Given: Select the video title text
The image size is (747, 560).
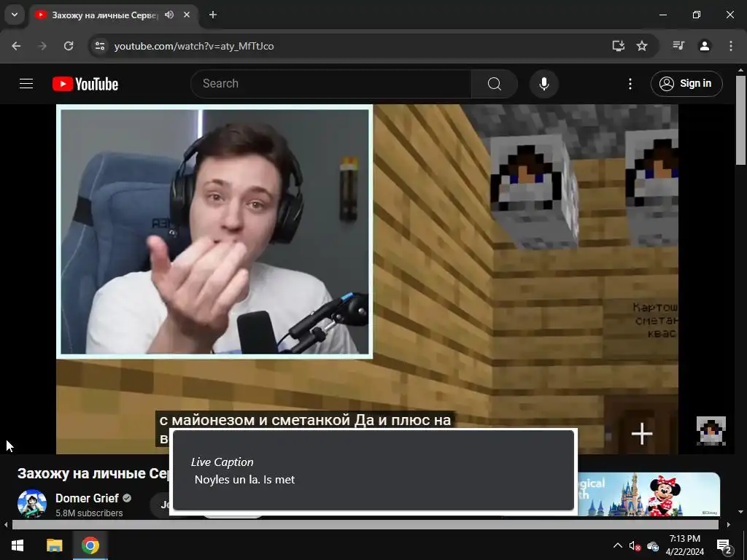Looking at the screenshot, I should tap(93, 474).
